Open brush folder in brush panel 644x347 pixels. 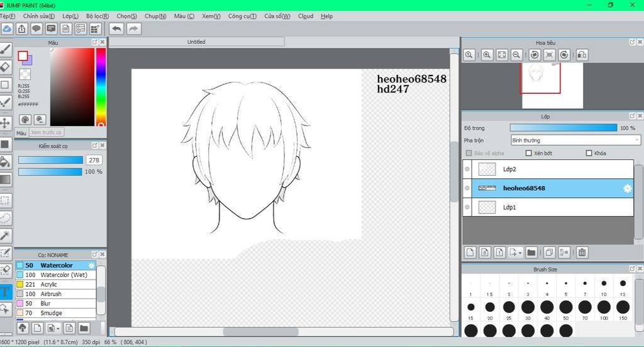click(x=84, y=328)
